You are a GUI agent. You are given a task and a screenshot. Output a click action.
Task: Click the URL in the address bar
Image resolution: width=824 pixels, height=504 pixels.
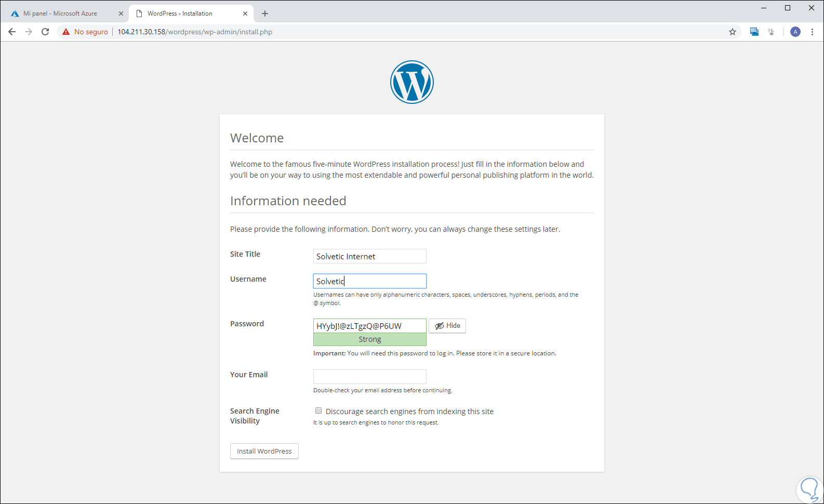195,32
